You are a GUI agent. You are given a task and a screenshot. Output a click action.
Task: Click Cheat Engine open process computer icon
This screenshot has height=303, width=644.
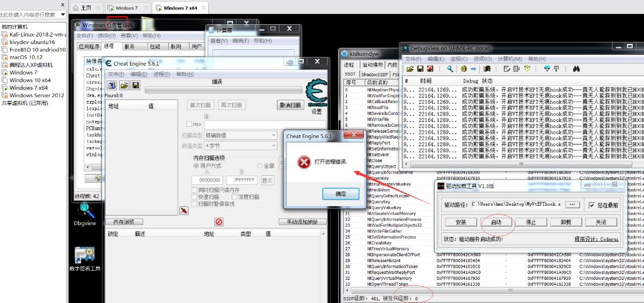click(112, 85)
